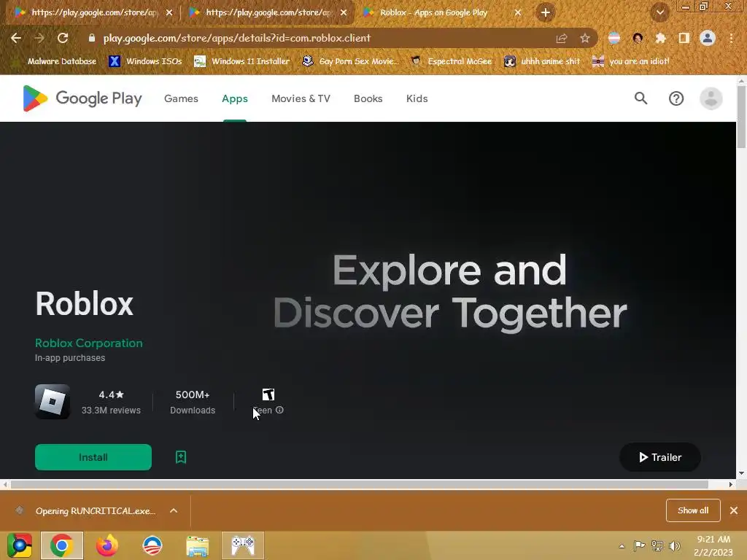The width and height of the screenshot is (747, 560).
Task: Open a new browser tab
Action: [546, 12]
